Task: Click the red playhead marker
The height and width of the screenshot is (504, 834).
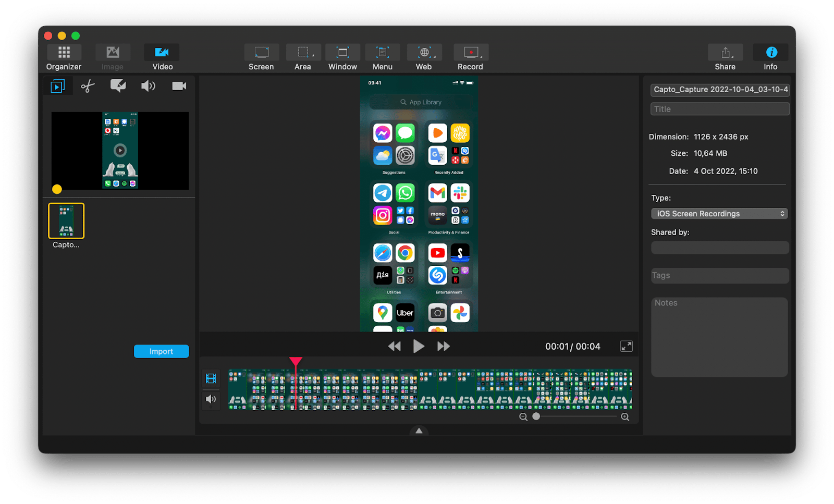Action: (296, 361)
